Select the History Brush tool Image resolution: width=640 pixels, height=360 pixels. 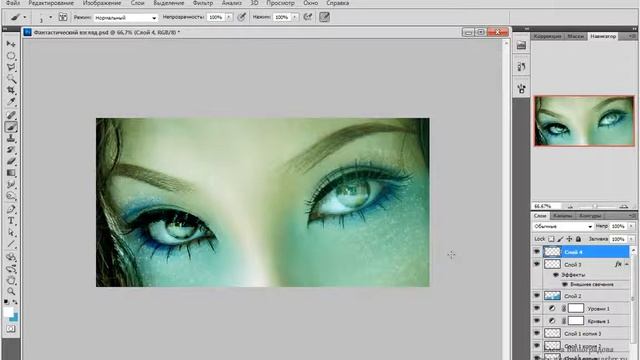[11, 150]
